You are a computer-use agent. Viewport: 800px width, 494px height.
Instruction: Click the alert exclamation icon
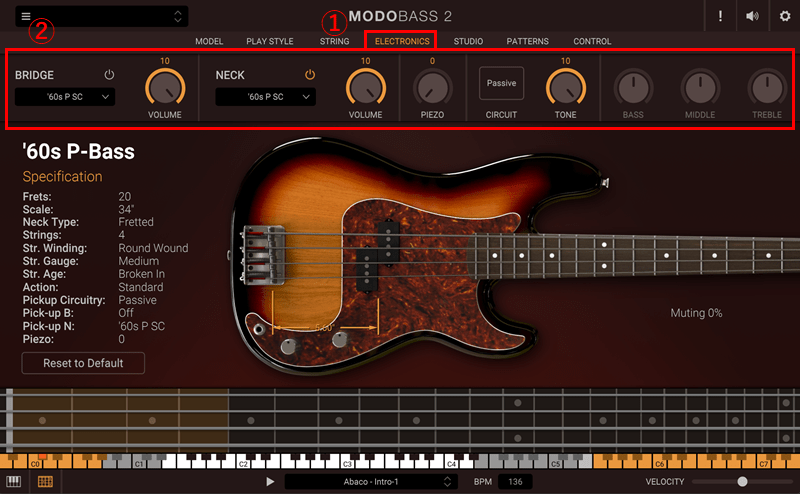[720, 16]
